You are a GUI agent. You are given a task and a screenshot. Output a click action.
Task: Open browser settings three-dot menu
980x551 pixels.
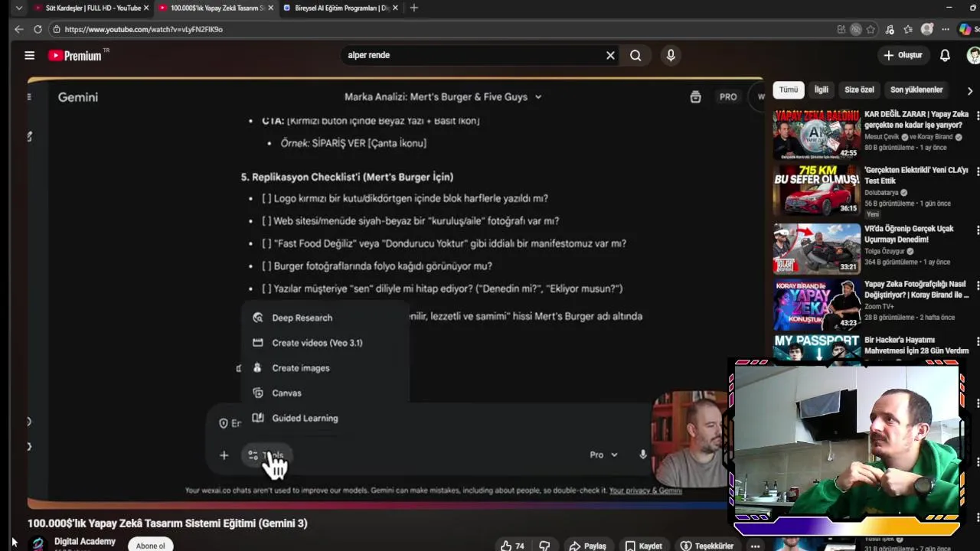tap(946, 29)
